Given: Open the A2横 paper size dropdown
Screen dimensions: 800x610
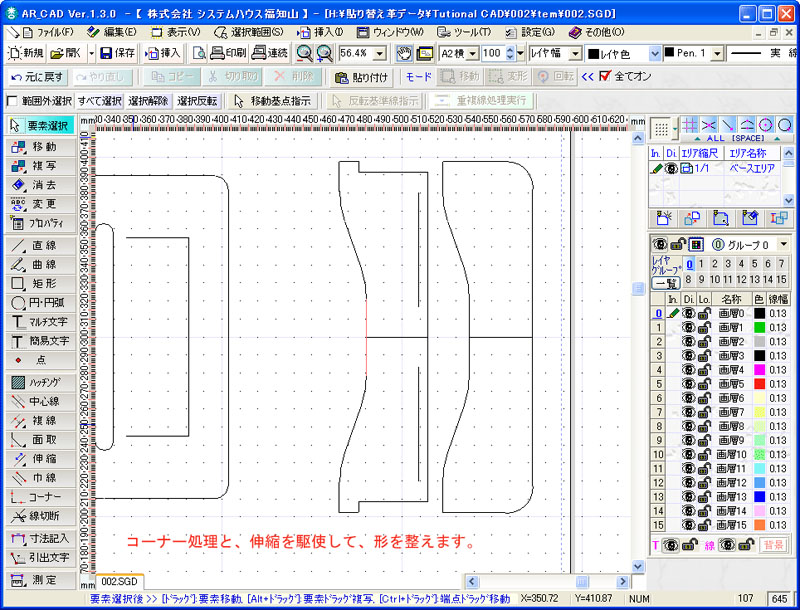Looking at the screenshot, I should click(472, 53).
